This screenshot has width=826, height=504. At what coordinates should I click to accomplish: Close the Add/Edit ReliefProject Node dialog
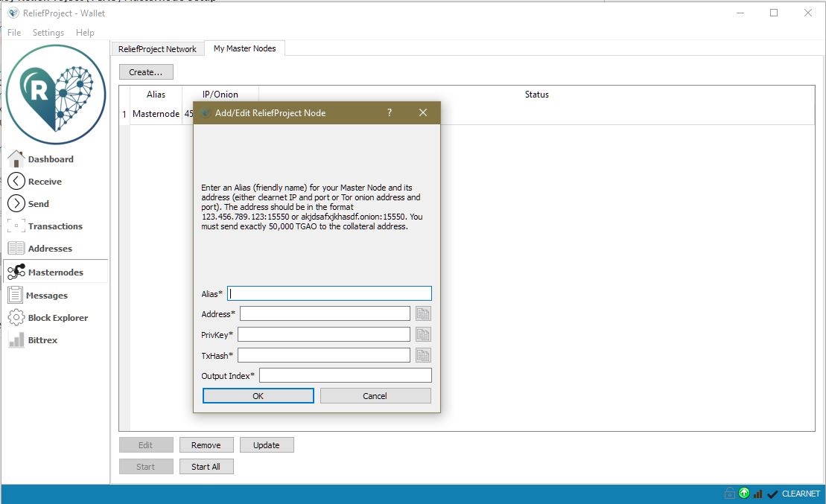423,113
